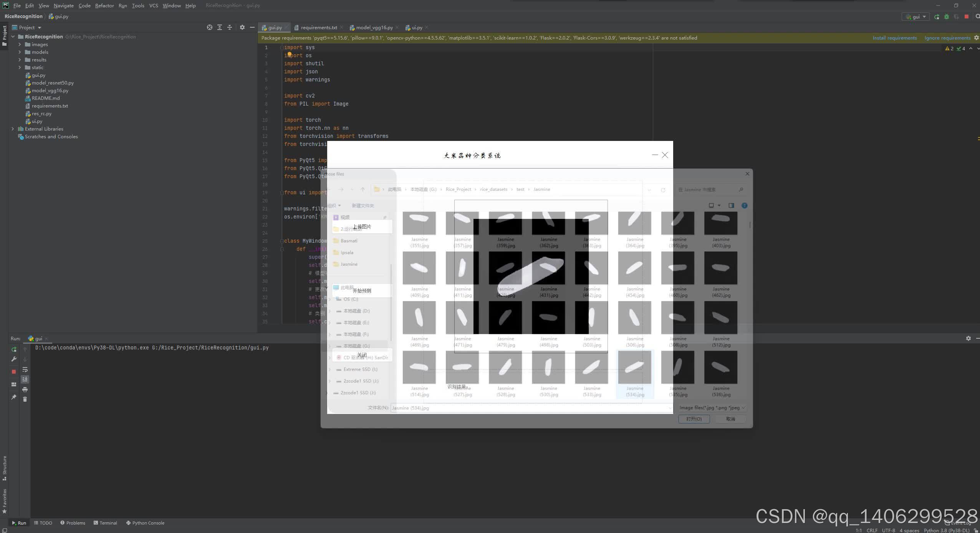Select model_resnet50.py in Project tree
The height and width of the screenshot is (533, 980).
pos(53,83)
